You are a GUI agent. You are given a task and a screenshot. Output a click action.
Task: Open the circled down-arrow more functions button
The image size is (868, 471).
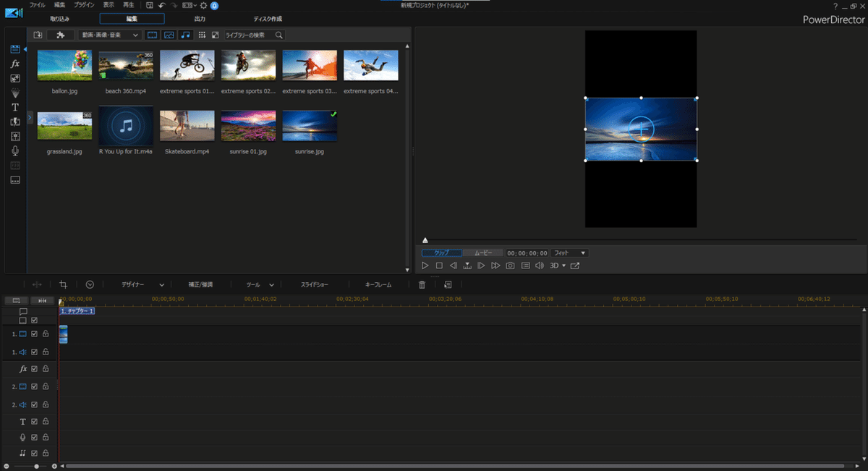pos(90,284)
